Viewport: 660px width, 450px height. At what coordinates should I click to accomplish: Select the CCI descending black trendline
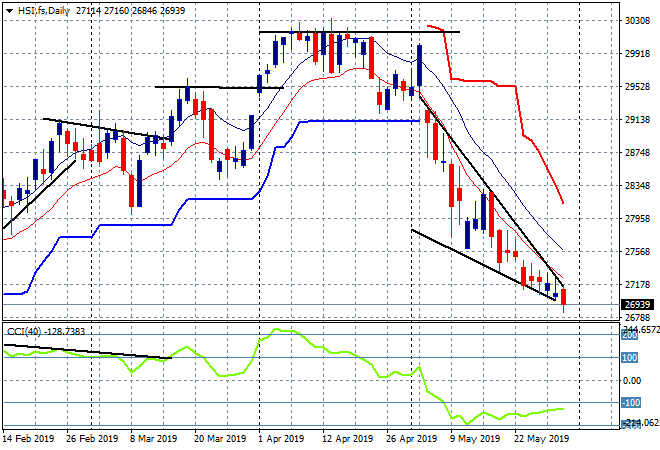click(88, 351)
